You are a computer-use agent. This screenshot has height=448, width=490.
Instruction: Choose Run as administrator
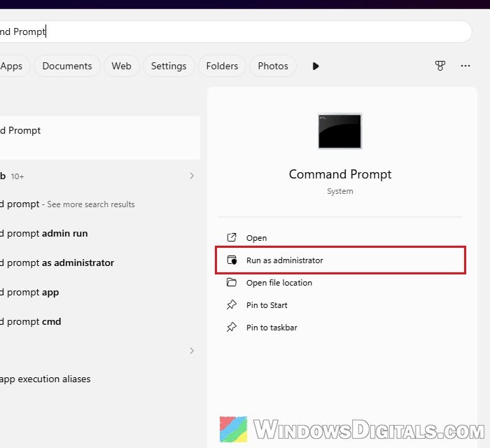click(340, 260)
